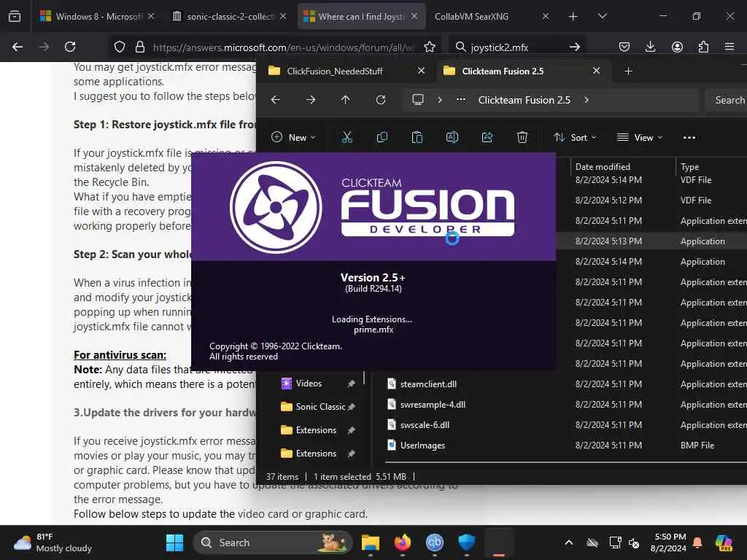The width and height of the screenshot is (747, 560).
Task: Click the Type column header
Action: (x=689, y=167)
